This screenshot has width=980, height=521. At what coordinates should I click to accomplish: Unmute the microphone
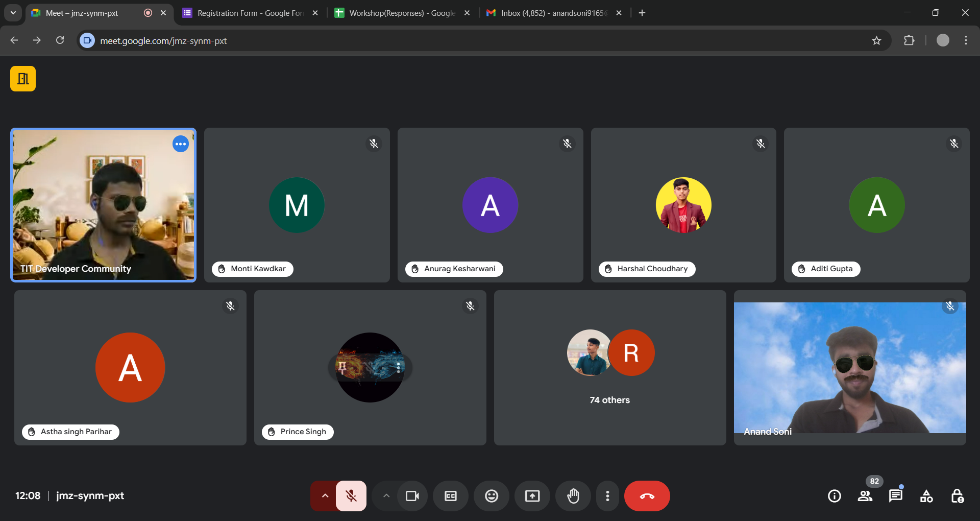coord(351,495)
